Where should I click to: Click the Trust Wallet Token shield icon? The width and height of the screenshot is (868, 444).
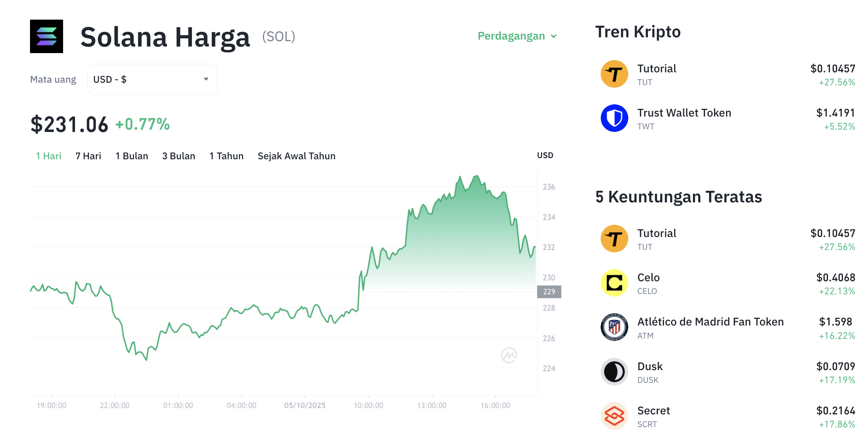pyautogui.click(x=614, y=118)
